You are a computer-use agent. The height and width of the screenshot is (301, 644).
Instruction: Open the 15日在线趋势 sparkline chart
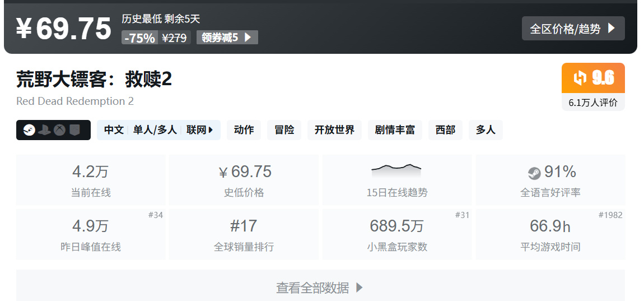[396, 170]
